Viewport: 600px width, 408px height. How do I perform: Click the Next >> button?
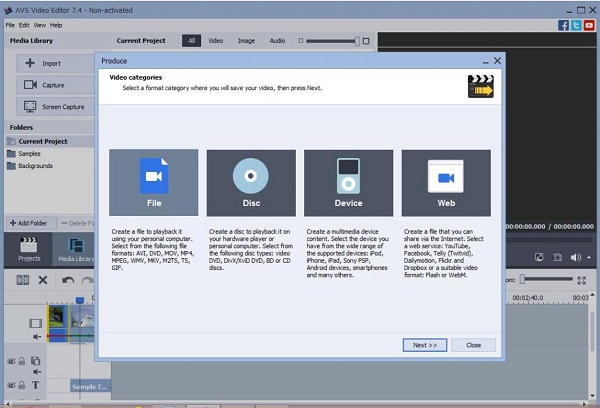tap(425, 345)
